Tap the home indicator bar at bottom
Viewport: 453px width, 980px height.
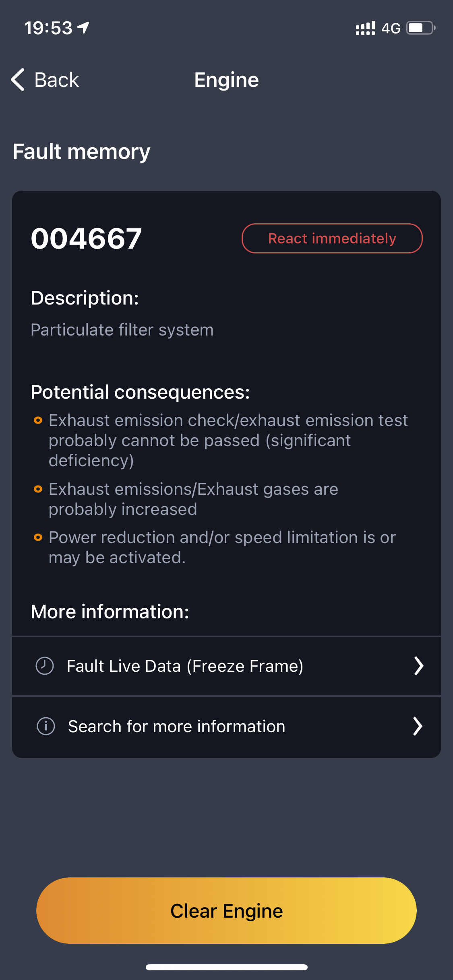[x=226, y=967]
